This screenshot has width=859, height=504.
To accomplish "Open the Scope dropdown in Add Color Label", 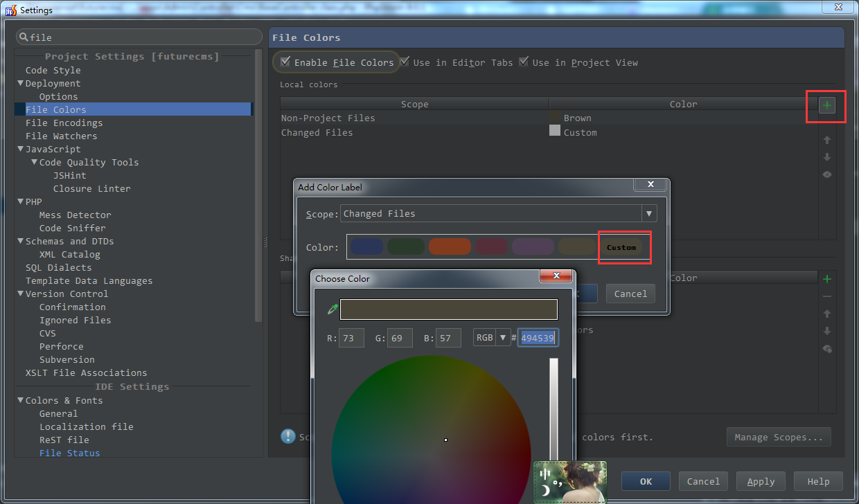I will pos(648,213).
